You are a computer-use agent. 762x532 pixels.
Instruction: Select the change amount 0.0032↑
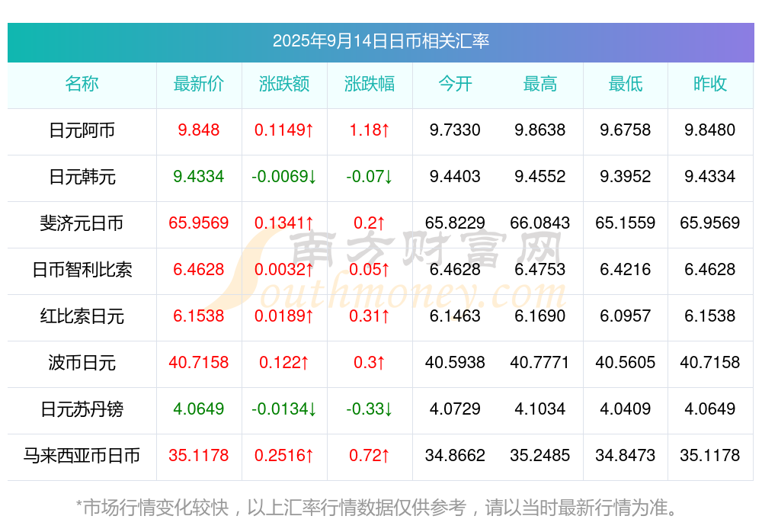[x=284, y=269]
